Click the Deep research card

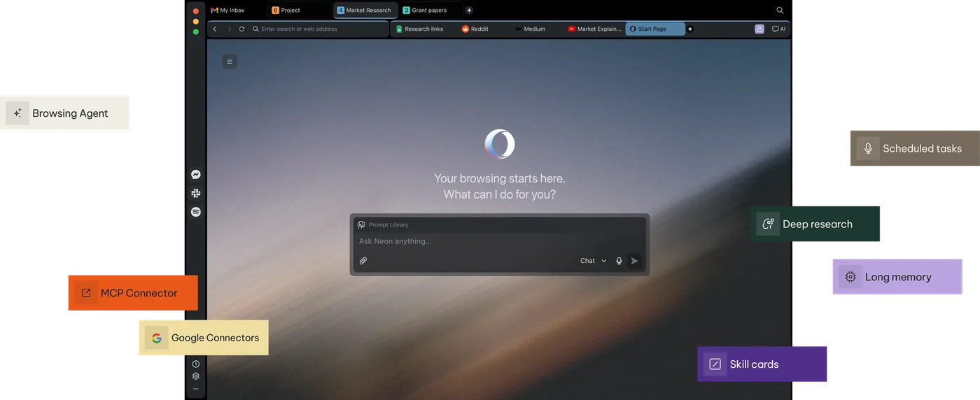[815, 224]
